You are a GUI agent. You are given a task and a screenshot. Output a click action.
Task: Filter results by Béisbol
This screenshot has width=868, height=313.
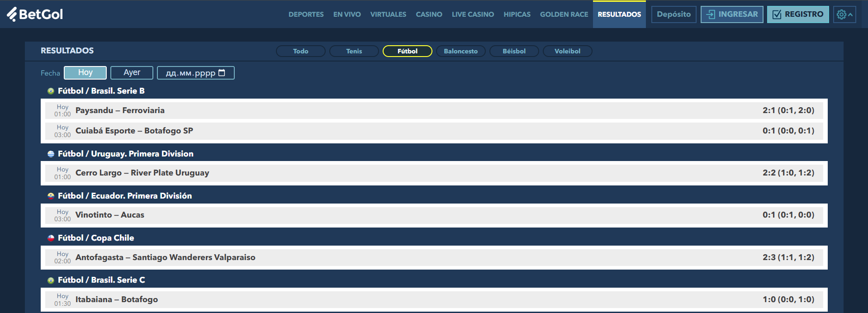pyautogui.click(x=514, y=51)
